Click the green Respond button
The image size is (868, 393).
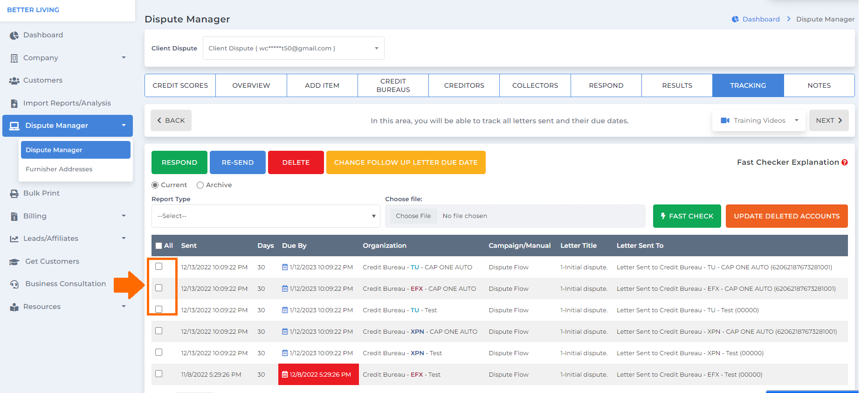point(179,162)
